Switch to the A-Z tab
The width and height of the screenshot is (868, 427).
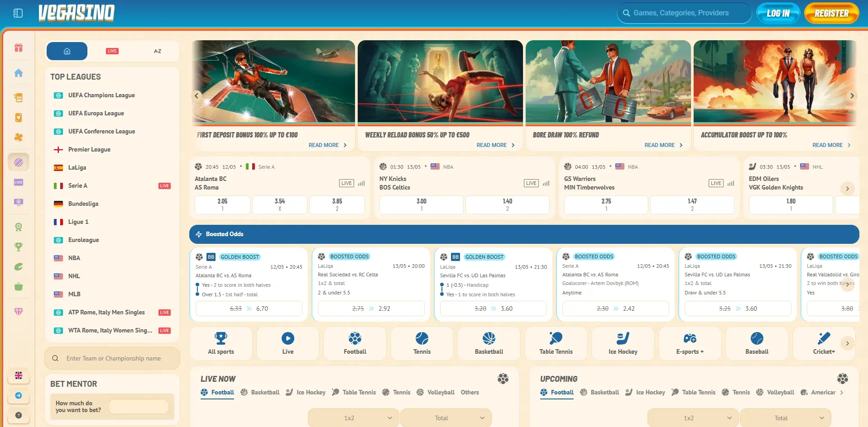157,51
